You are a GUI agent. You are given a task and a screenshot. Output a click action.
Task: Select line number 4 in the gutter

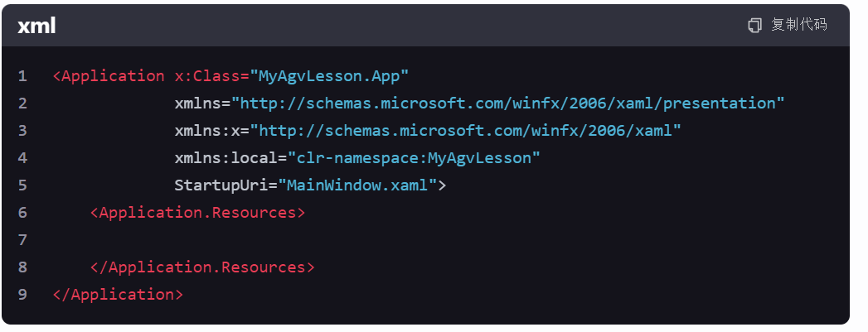[x=22, y=158]
